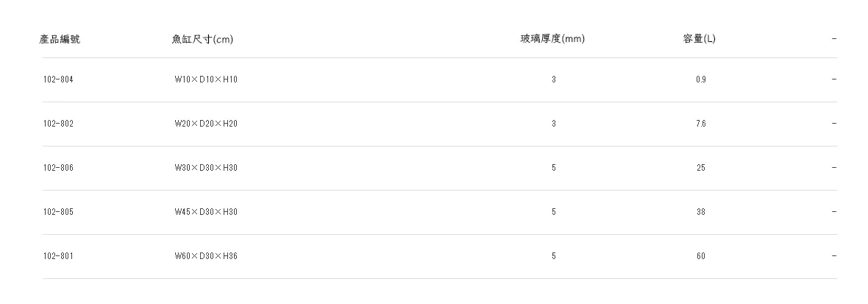
Task: Click the 25 capacity value
Action: pyautogui.click(x=701, y=168)
